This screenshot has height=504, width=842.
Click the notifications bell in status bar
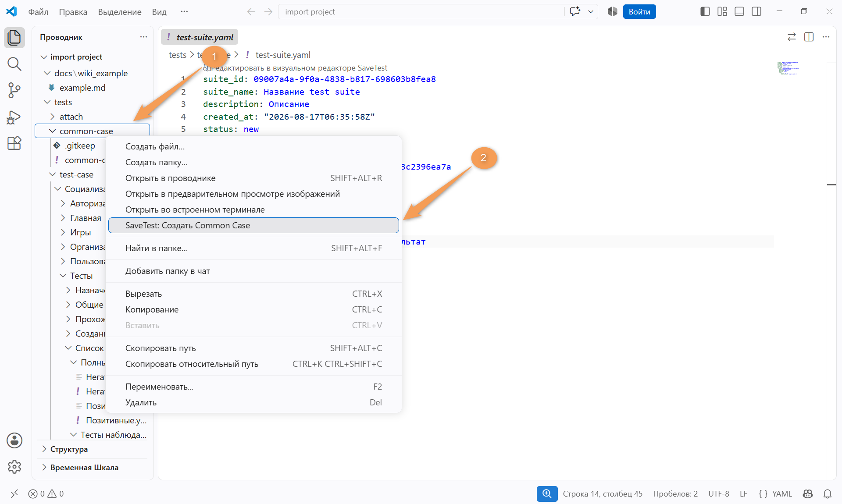828,494
